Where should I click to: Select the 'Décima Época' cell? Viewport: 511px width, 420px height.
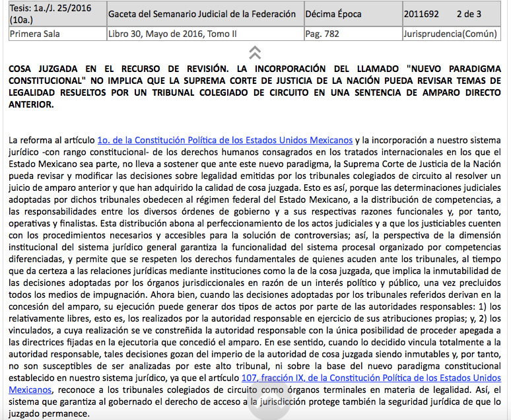tap(353, 14)
